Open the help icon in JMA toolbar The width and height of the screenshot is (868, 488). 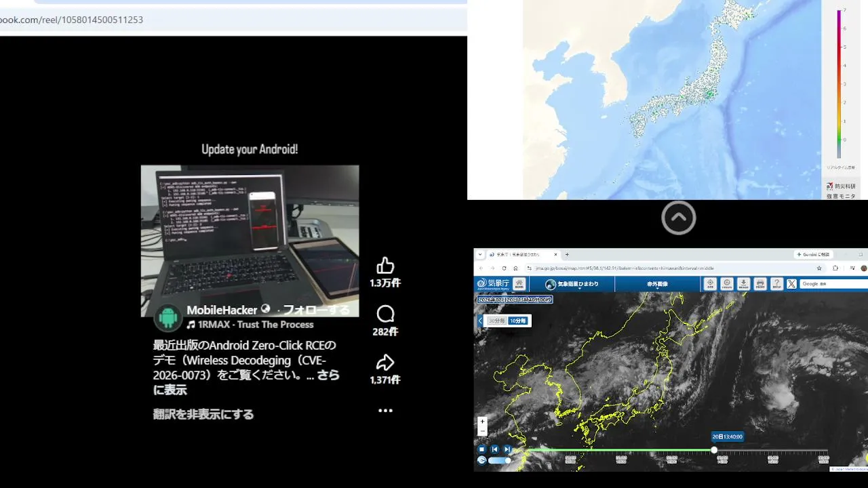coord(777,284)
